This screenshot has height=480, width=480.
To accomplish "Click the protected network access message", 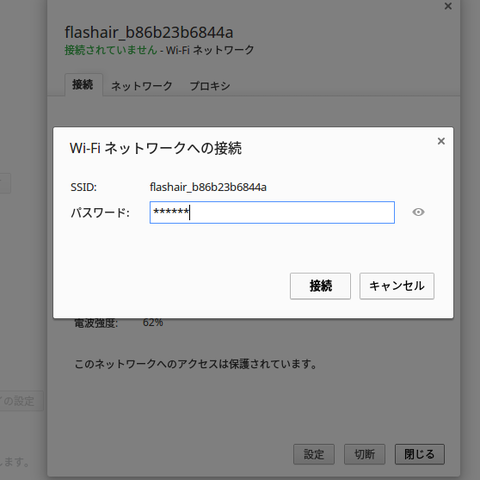I will (x=196, y=364).
